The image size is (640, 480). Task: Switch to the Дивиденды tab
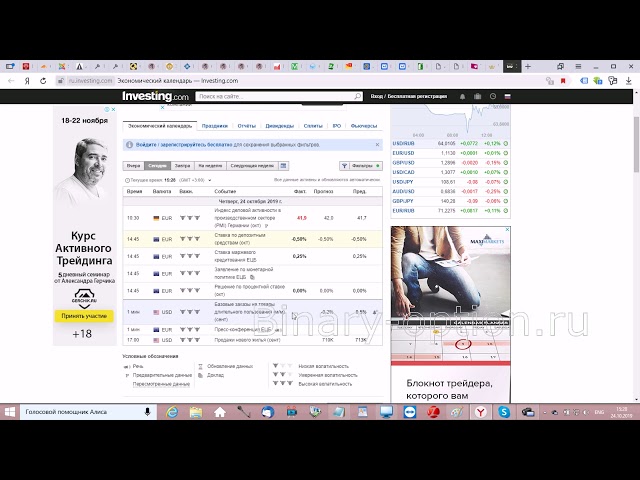click(280, 126)
